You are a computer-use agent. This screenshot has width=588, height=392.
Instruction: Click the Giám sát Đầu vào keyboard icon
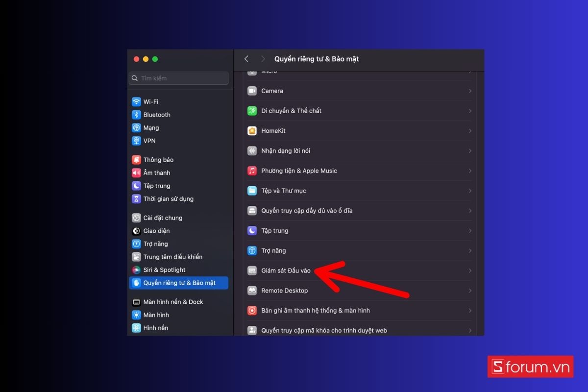(x=252, y=270)
